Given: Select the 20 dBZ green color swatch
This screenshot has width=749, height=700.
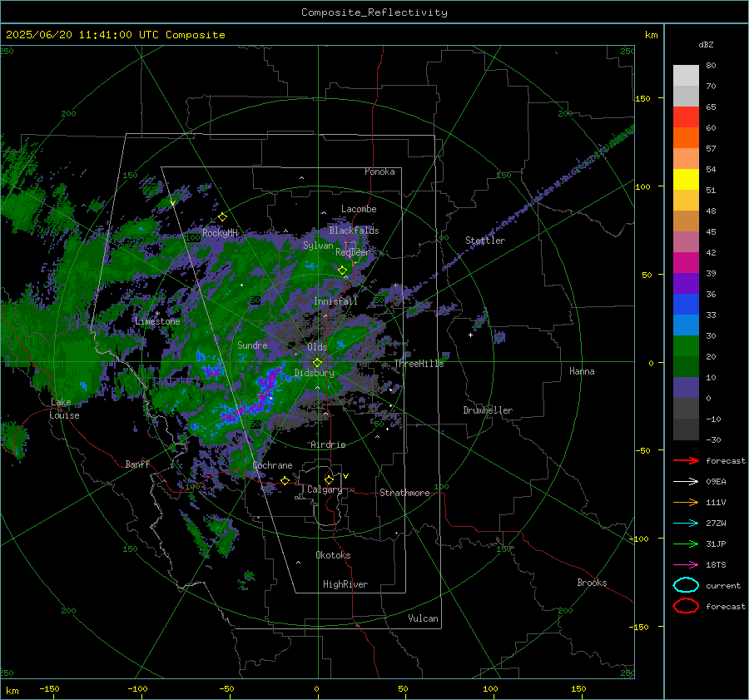Looking at the screenshot, I should click(x=686, y=346).
